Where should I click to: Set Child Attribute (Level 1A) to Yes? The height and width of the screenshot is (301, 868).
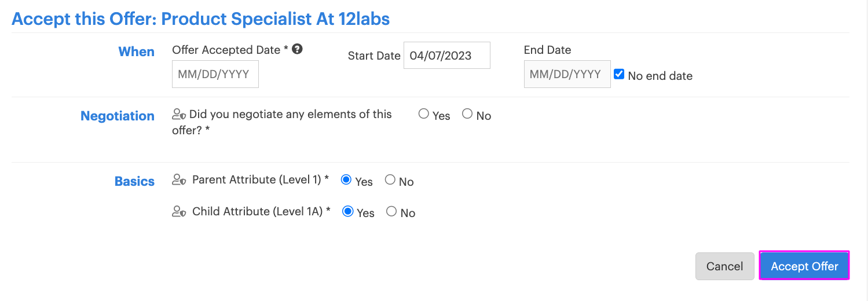pyautogui.click(x=348, y=211)
